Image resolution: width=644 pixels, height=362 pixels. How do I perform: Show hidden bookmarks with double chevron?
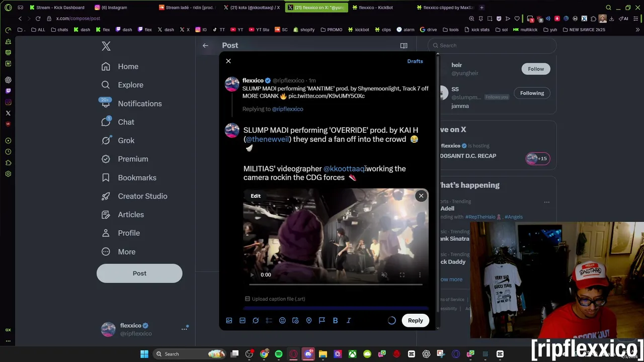pos(638,30)
